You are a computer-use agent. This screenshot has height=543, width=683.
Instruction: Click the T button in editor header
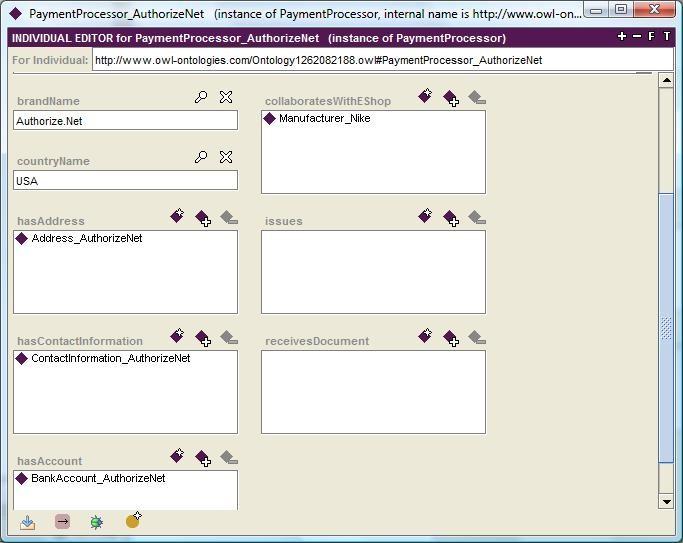pos(666,37)
